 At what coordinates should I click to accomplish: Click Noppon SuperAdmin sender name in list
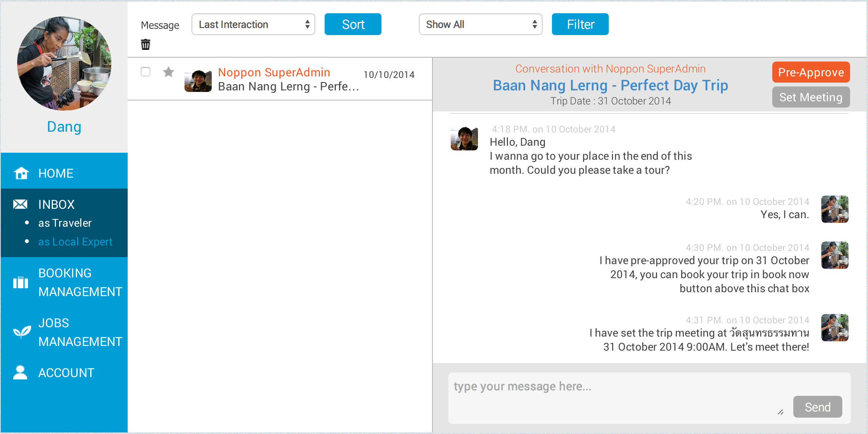pyautogui.click(x=274, y=72)
